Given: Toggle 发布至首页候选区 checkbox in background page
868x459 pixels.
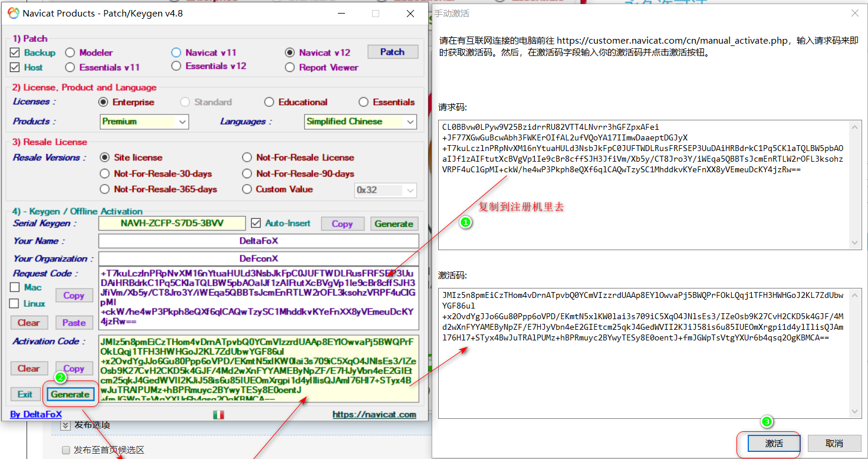Looking at the screenshot, I should pos(66,450).
